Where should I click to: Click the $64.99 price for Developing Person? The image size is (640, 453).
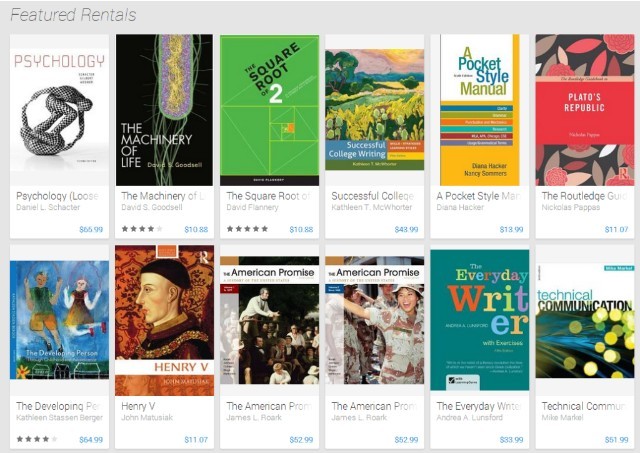pos(91,440)
